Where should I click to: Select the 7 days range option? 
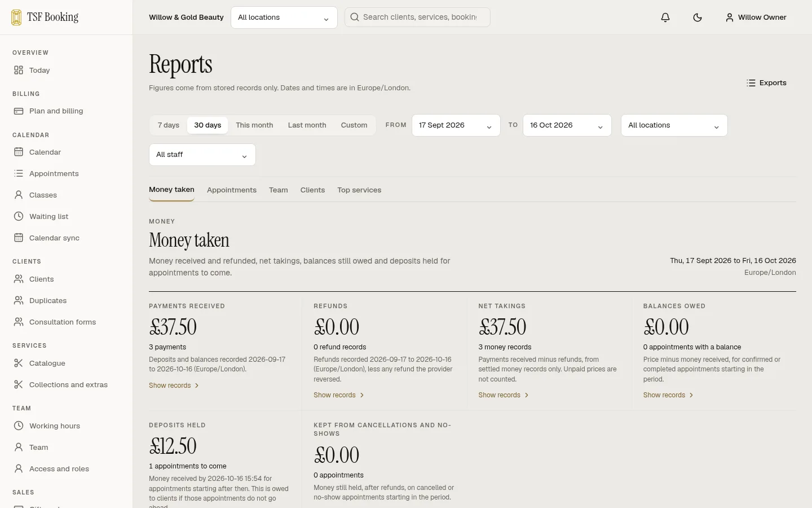click(x=169, y=125)
